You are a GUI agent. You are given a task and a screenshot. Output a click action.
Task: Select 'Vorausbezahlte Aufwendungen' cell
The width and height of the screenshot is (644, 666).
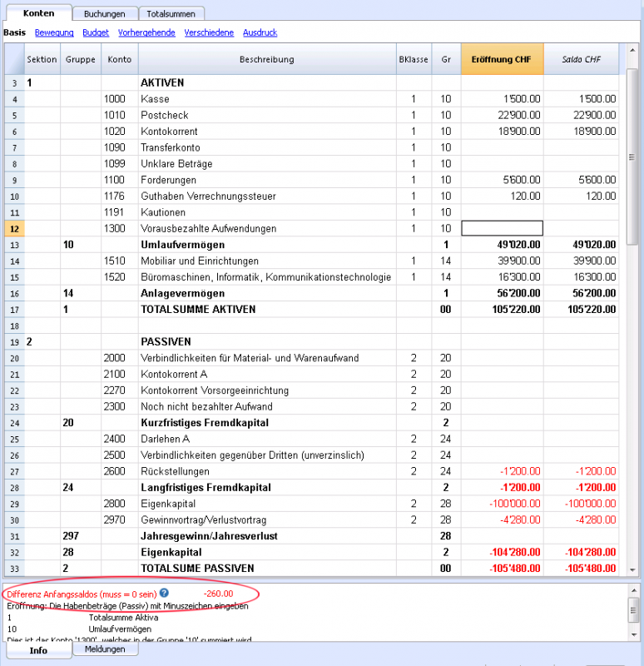[x=267, y=228]
